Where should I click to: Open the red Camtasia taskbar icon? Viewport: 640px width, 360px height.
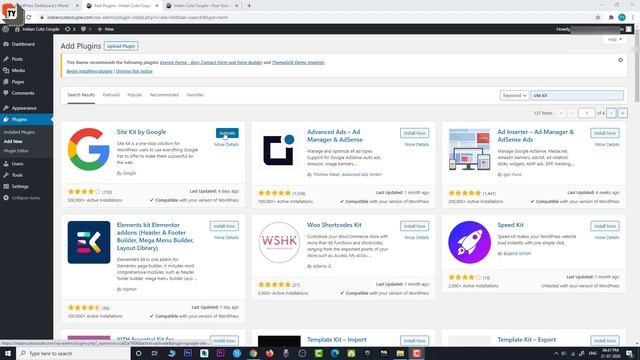pyautogui.click(x=416, y=353)
